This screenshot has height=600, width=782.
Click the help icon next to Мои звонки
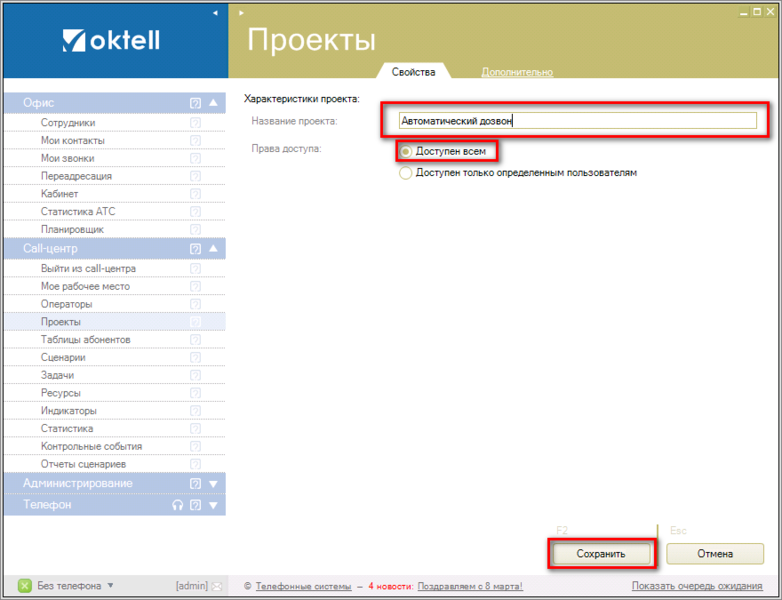pos(196,159)
